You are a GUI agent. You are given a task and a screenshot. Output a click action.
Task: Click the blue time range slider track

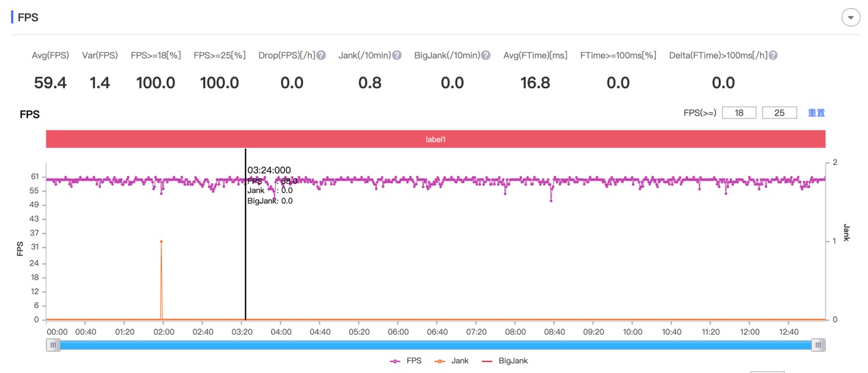pyautogui.click(x=436, y=346)
